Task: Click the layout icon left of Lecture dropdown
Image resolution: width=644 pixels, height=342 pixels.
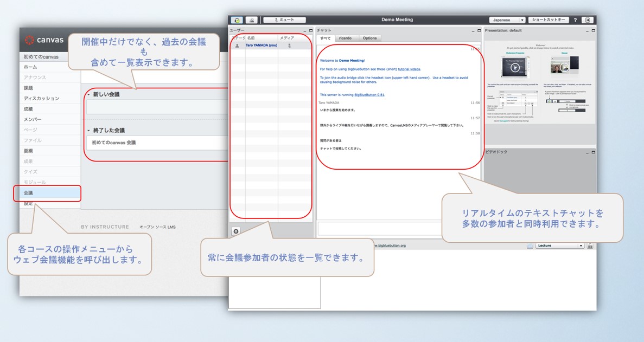Action: (530, 246)
